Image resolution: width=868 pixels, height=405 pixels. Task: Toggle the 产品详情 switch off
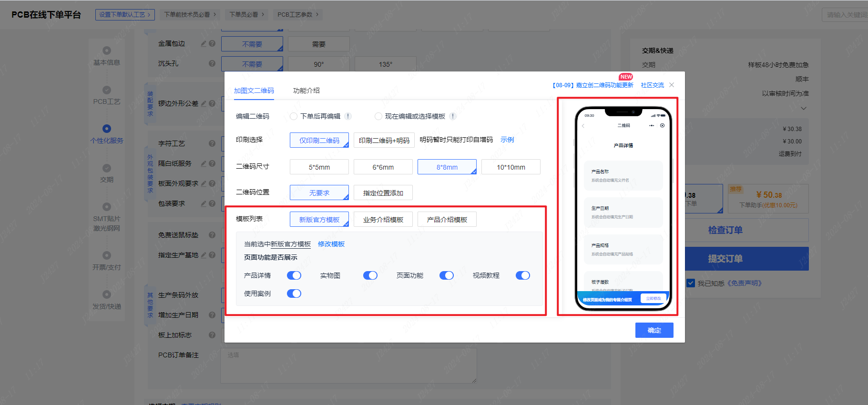[294, 275]
